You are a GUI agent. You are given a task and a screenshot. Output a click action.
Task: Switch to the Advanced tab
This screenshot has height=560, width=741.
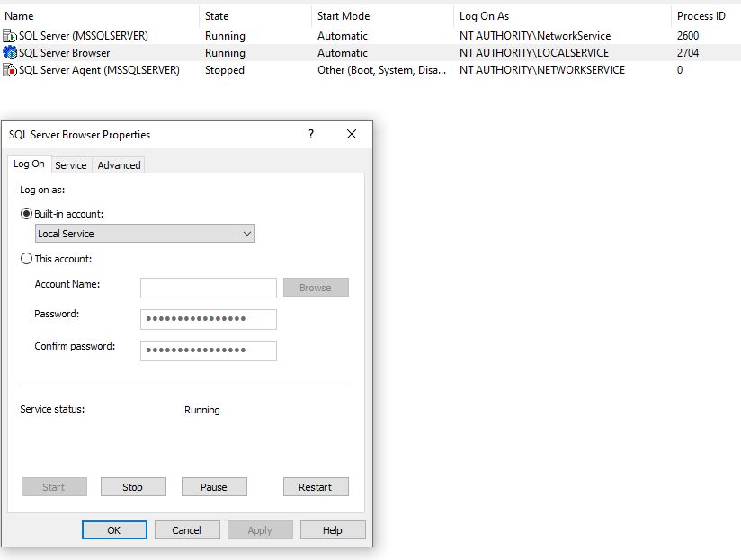point(119,165)
